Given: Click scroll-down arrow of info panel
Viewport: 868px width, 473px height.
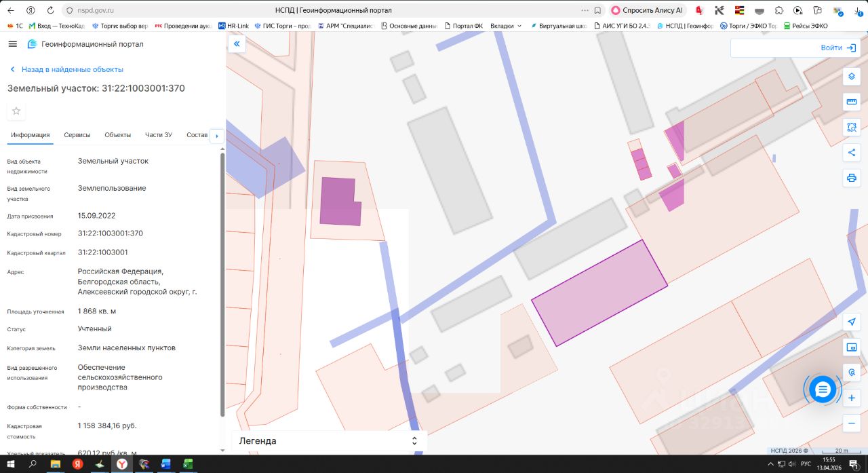Looking at the screenshot, I should click(222, 450).
